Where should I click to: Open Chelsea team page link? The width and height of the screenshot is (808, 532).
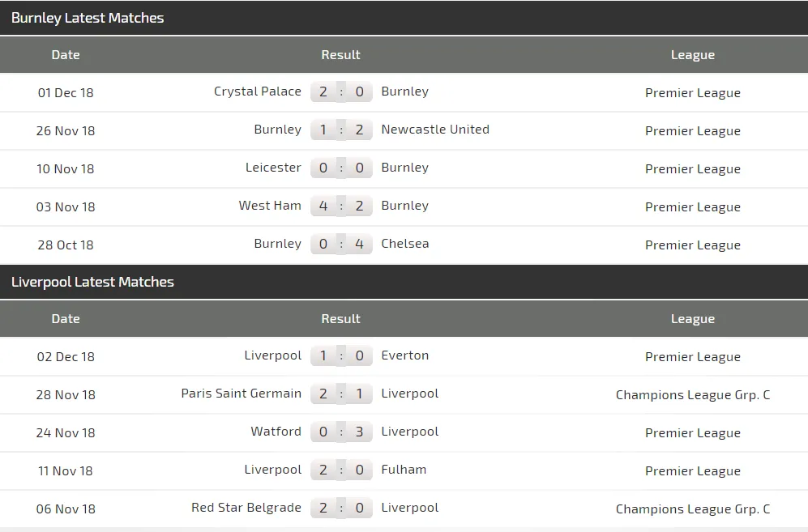coord(404,244)
